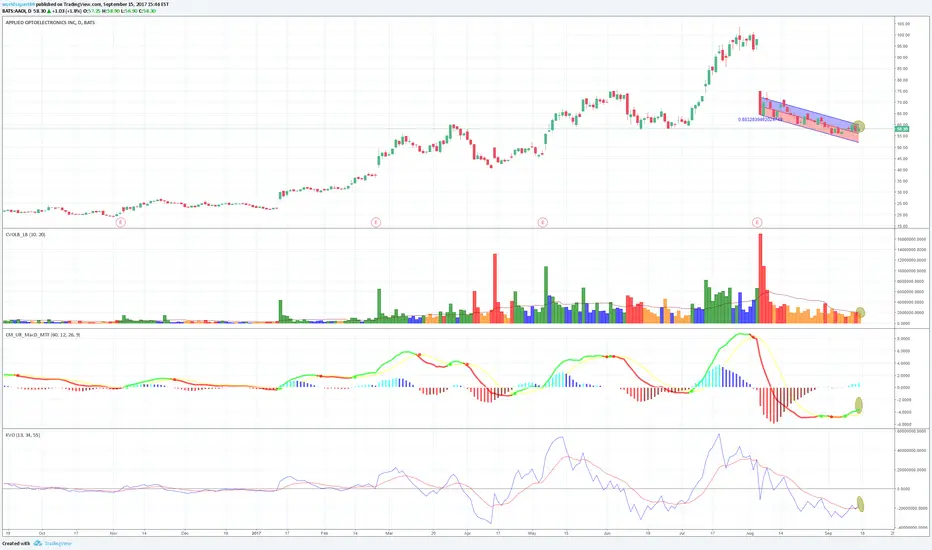
Task: Click the green current price label 58.30
Action: pos(902,128)
